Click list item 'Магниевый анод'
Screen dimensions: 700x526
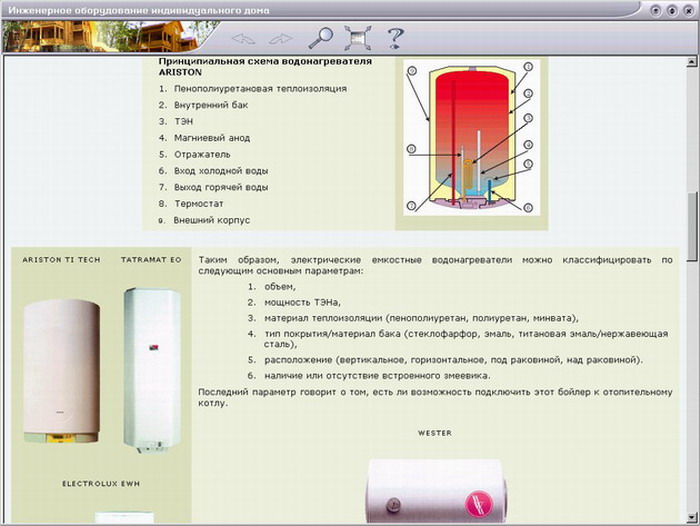tap(212, 138)
